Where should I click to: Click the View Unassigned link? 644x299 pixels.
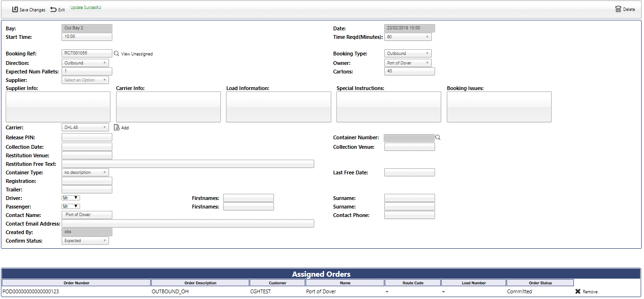137,54
